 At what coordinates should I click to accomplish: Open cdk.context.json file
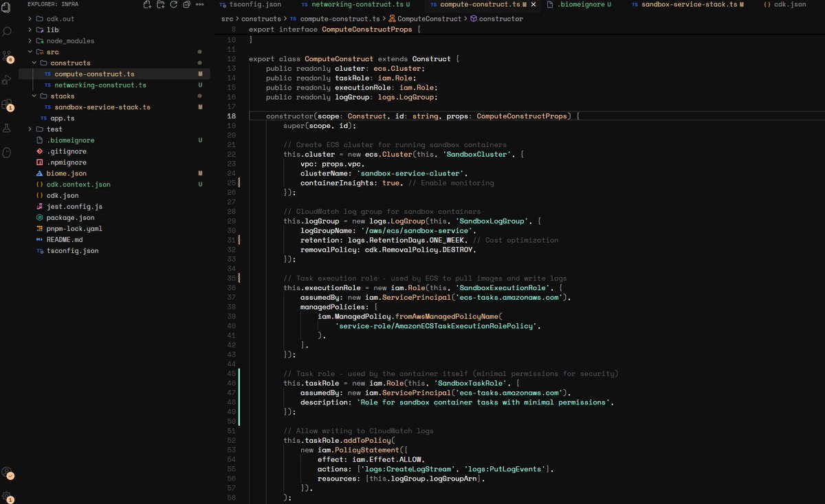[x=114, y=184]
